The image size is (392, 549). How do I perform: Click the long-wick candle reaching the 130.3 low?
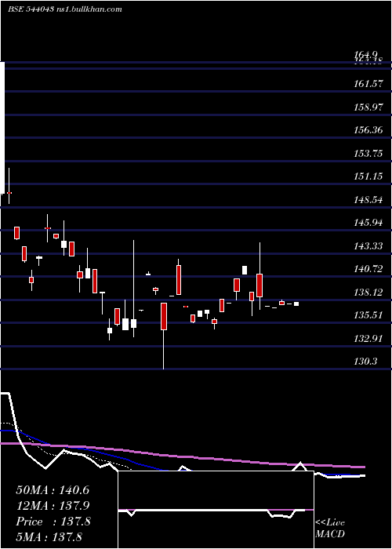tap(164, 336)
